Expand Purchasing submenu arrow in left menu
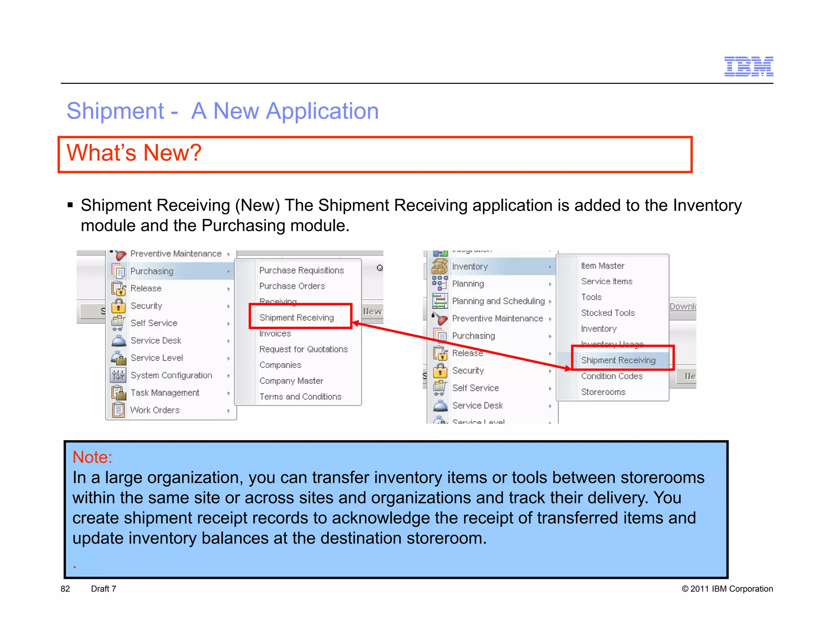 [x=228, y=272]
